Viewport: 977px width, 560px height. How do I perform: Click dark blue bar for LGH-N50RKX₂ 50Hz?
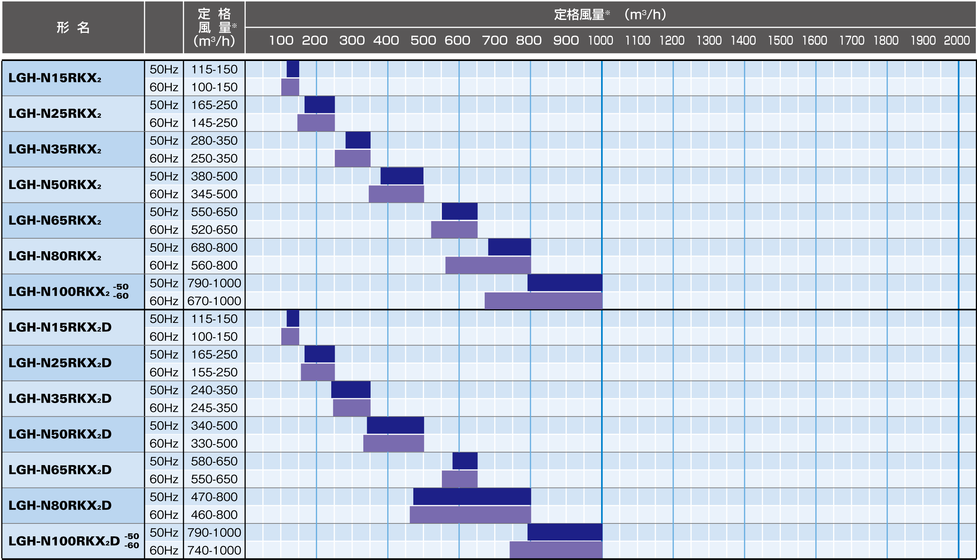401,176
